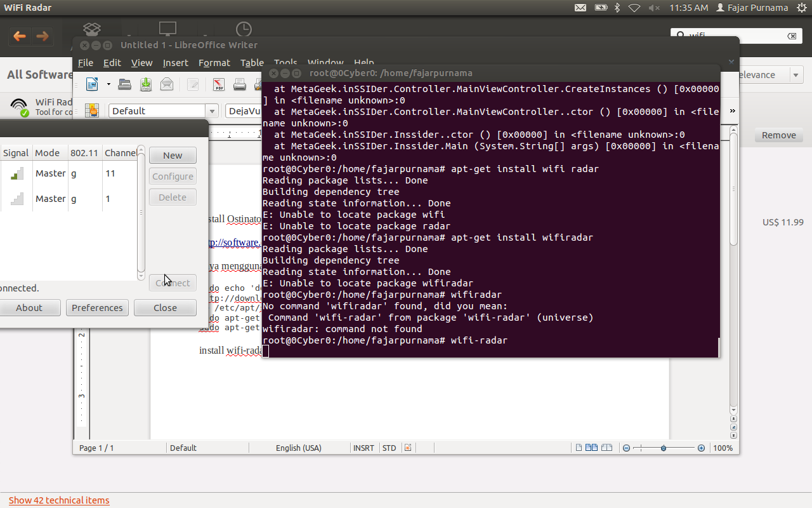Click the Edit File icon in Writer
This screenshot has height=508, width=812.
pos(193,84)
